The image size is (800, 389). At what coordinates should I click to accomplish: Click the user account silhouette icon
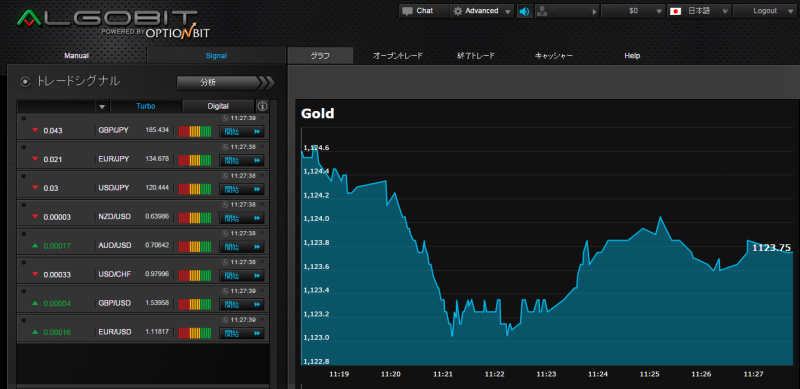[x=542, y=11]
